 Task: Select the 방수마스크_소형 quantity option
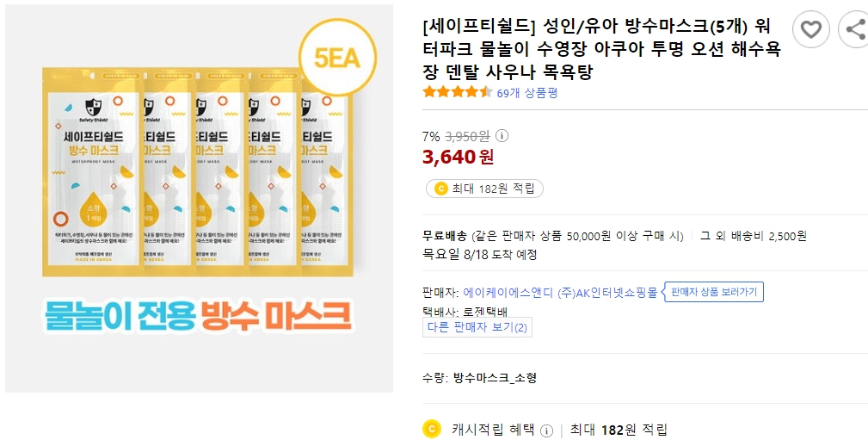tap(495, 378)
